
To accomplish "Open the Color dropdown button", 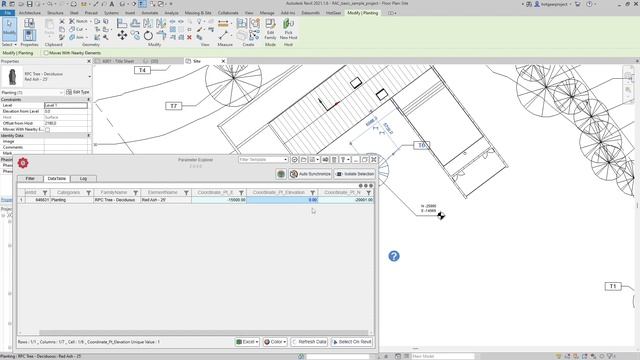I will (x=275, y=342).
